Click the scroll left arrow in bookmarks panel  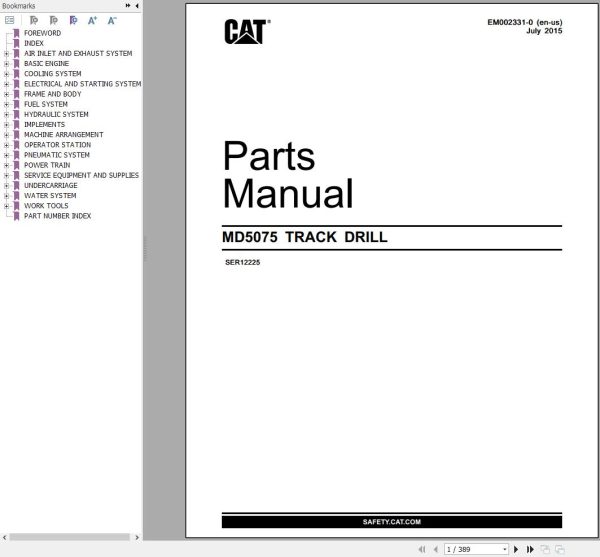(x=4, y=537)
